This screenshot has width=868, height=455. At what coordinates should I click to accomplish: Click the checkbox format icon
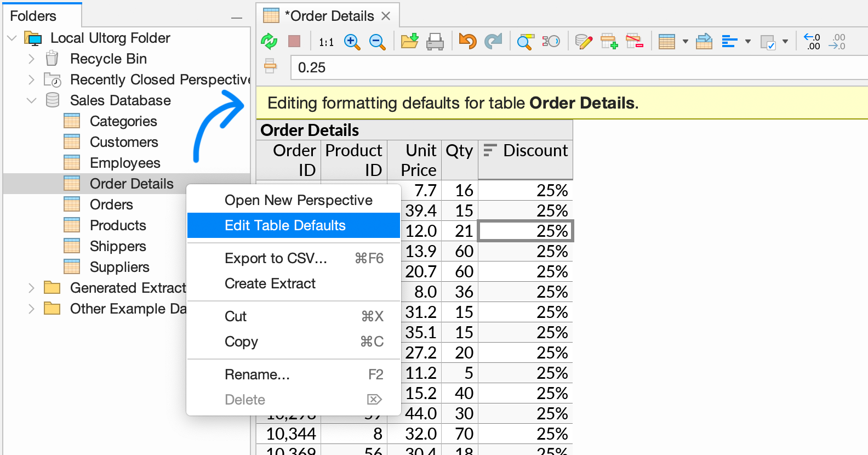tap(768, 42)
